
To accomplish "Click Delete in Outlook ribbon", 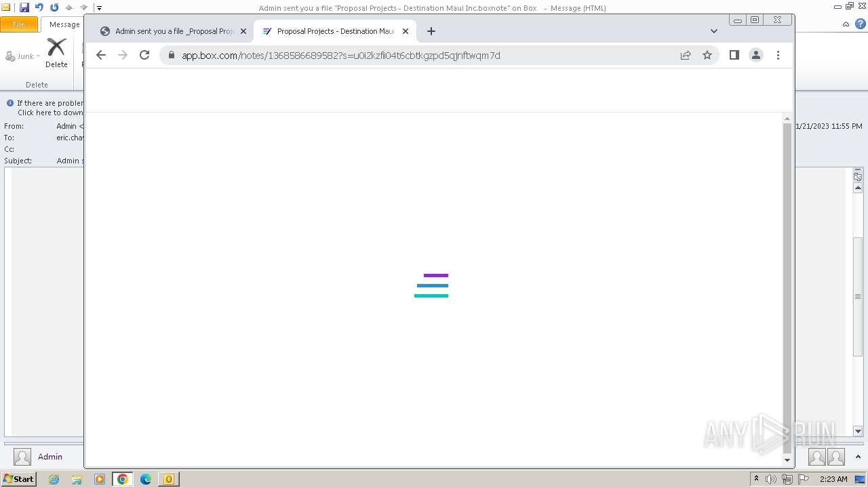I will click(x=56, y=53).
